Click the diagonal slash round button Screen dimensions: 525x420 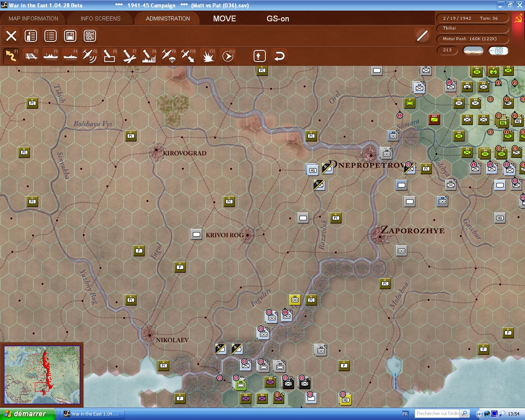point(422,36)
